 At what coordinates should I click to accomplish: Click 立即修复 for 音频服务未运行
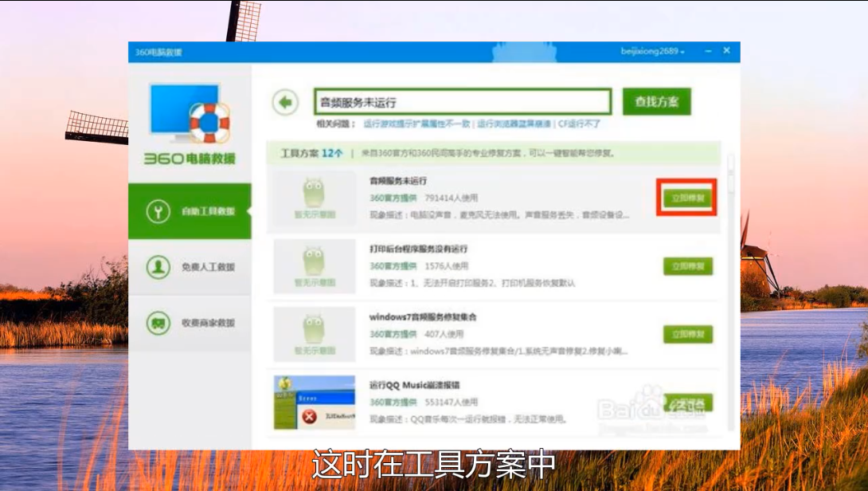pyautogui.click(x=687, y=198)
